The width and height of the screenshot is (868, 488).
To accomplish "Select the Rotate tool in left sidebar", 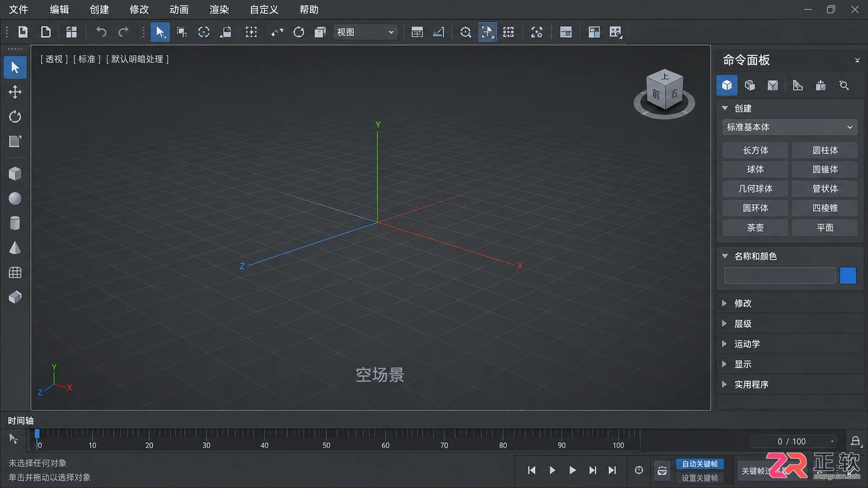I will coord(15,116).
